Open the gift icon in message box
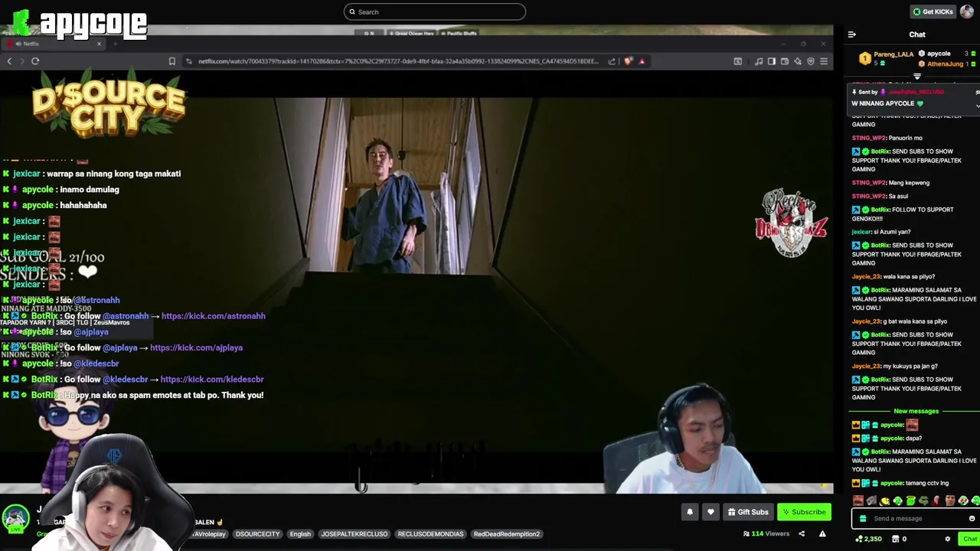The width and height of the screenshot is (980, 551). click(x=863, y=518)
